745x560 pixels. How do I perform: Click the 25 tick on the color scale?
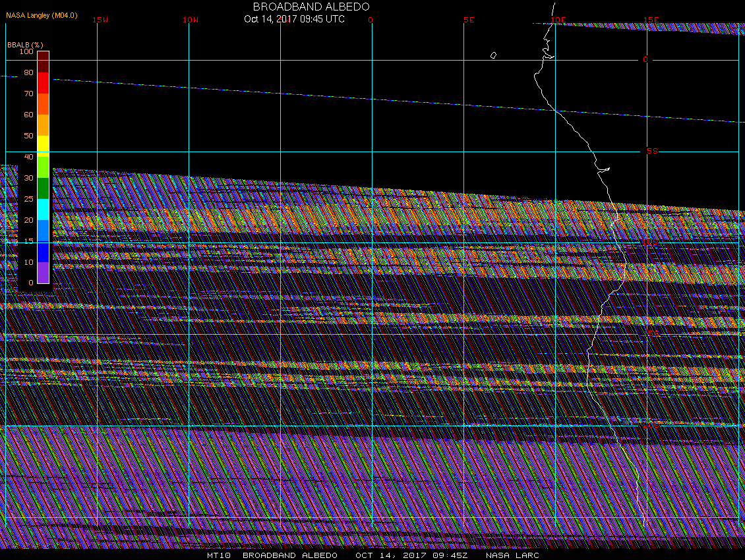pos(28,199)
